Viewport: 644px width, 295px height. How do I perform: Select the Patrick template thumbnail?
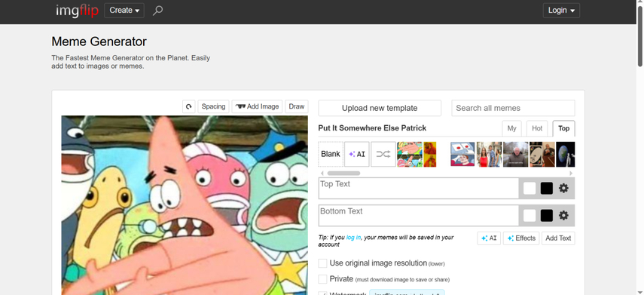click(x=410, y=154)
